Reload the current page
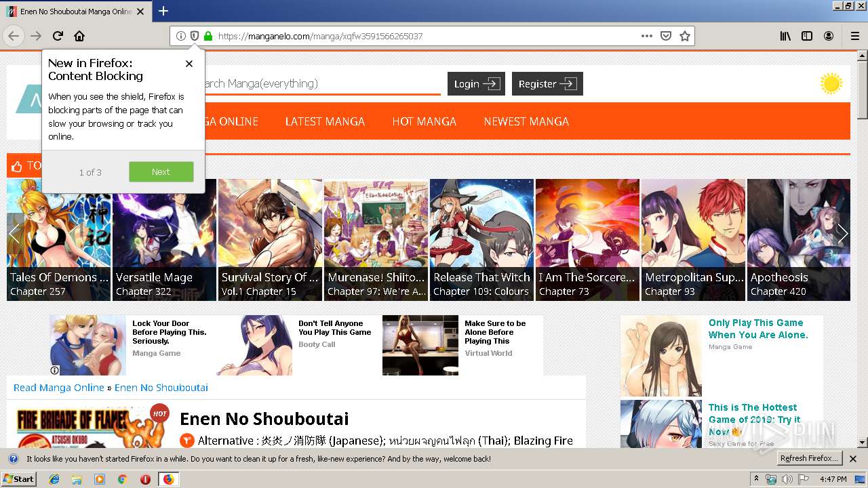 [58, 36]
